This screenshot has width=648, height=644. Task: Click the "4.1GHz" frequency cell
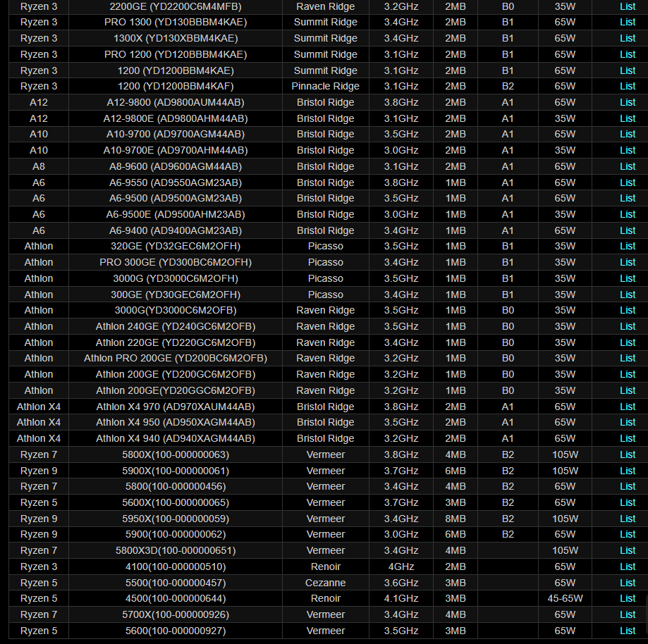(401, 598)
